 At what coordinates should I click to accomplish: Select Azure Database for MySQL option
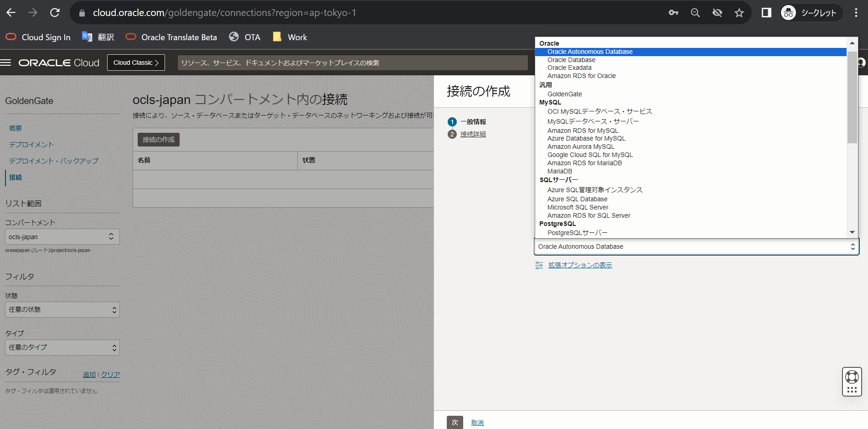point(586,138)
